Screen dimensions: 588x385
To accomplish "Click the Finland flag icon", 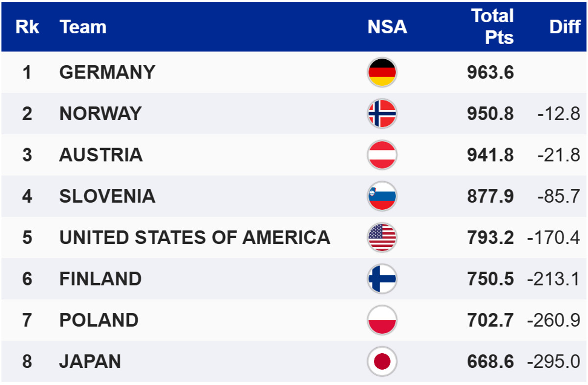I will point(382,279).
